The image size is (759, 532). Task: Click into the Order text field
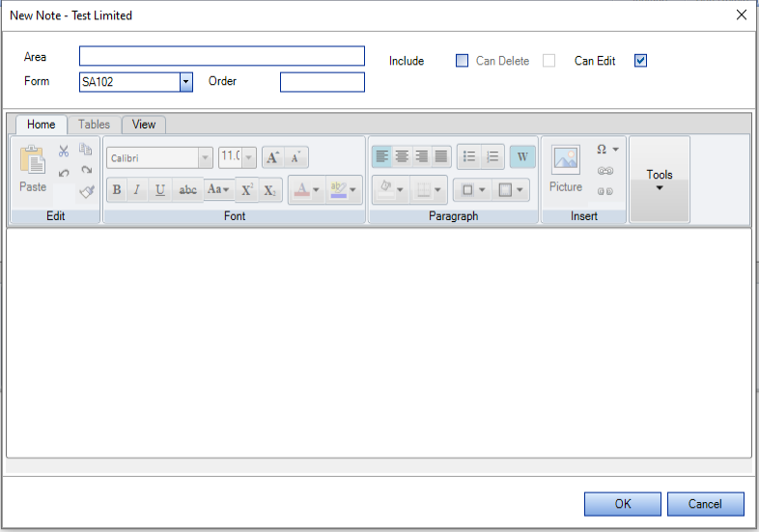pos(323,82)
